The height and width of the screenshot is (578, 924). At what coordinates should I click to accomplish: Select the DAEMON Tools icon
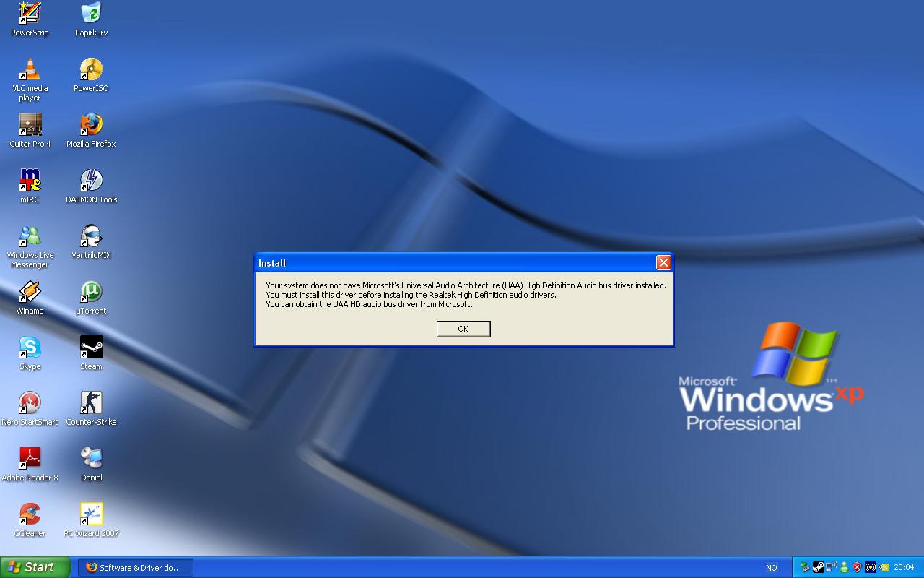click(91, 186)
